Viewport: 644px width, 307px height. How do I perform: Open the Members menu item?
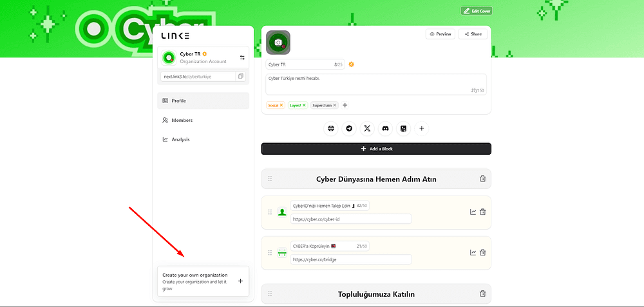coord(203,120)
